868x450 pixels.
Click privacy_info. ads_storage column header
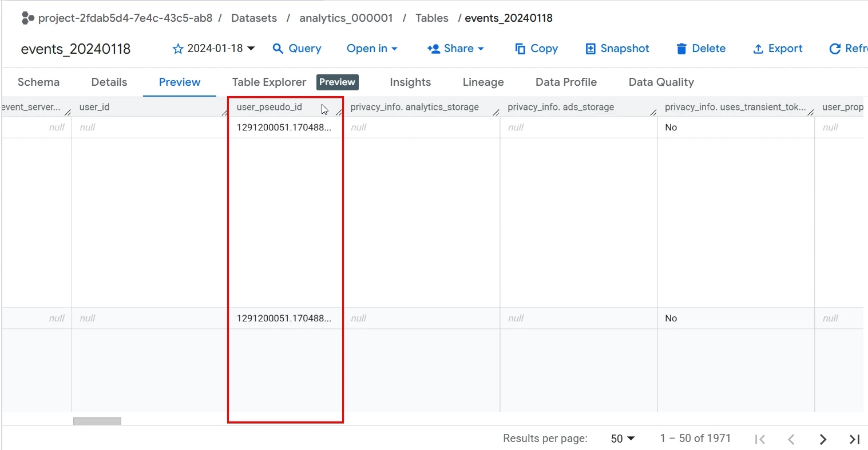[x=561, y=107]
